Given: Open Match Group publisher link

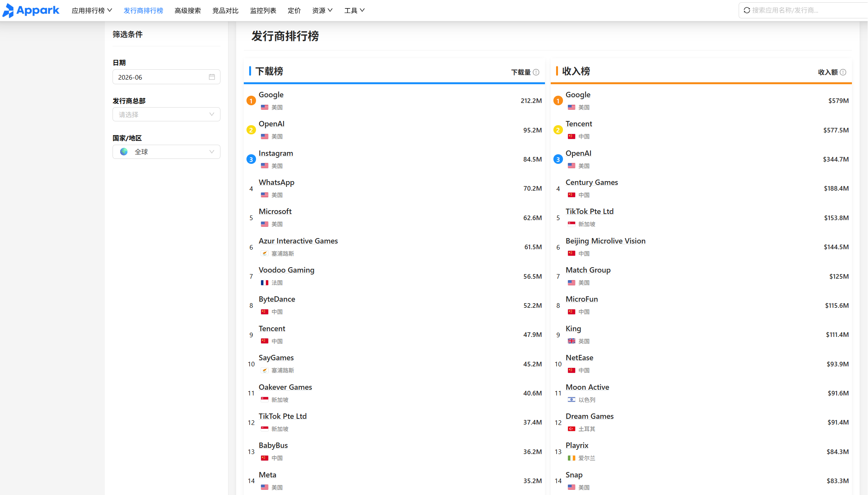Looking at the screenshot, I should click(588, 270).
